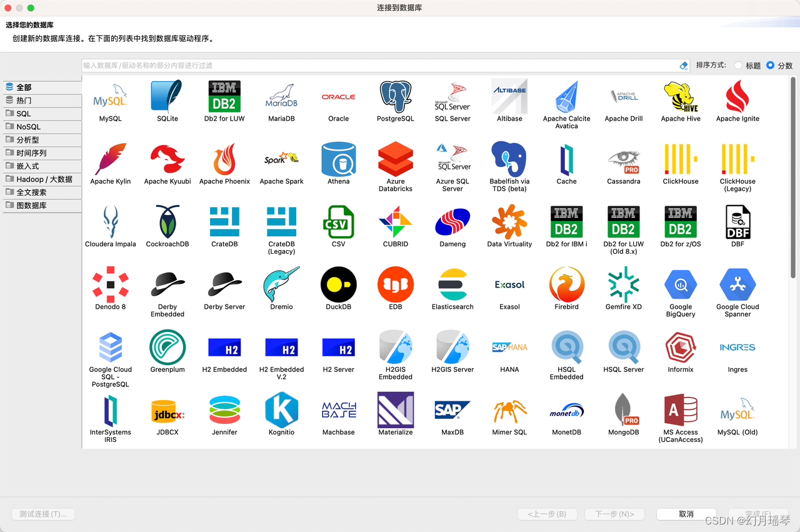Viewport: 800px width, 532px height.
Task: Choose the Cloudera Impala driver
Action: 111,227
